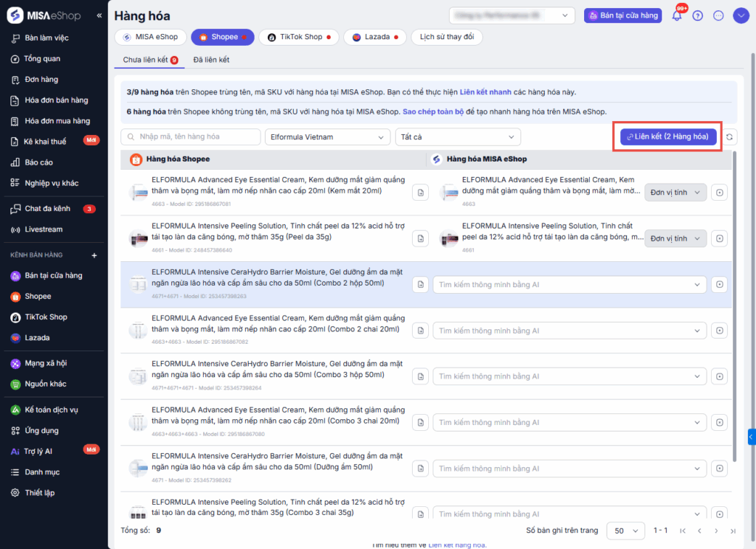
Task: Open Kế toán dịch vụ in the sidebar
Action: pos(51,410)
